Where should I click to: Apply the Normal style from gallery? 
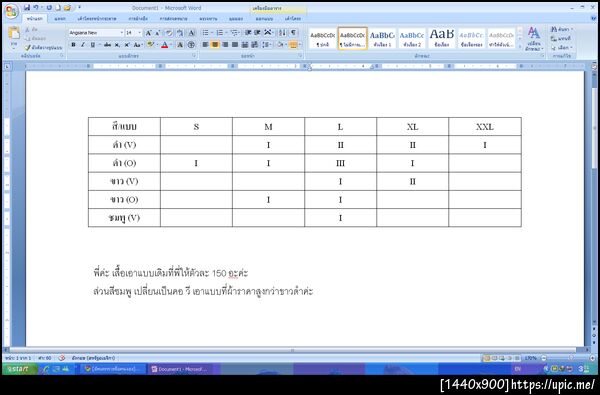pyautogui.click(x=323, y=38)
